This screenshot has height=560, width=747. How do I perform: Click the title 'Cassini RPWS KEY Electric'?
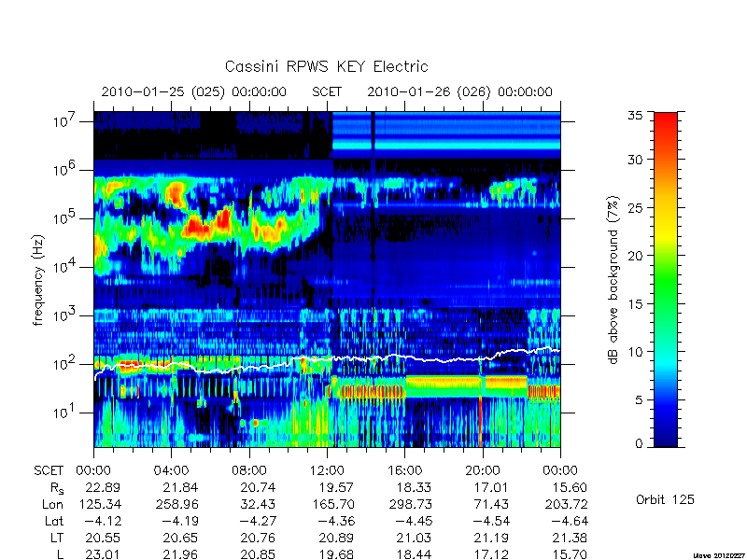[x=326, y=66]
